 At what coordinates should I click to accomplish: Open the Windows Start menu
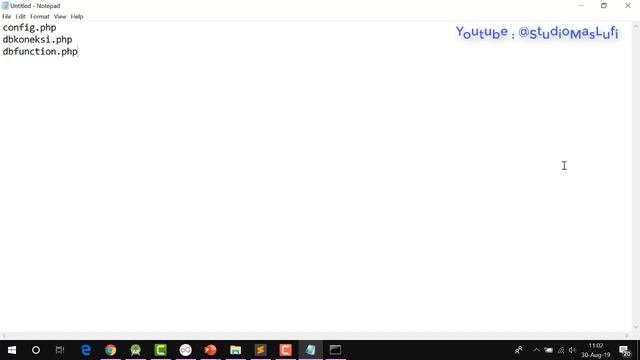[x=12, y=350]
